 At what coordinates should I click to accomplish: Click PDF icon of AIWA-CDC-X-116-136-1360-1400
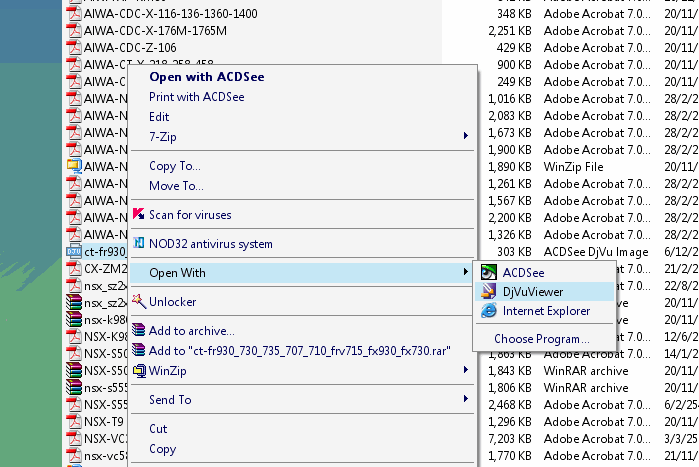pyautogui.click(x=74, y=13)
